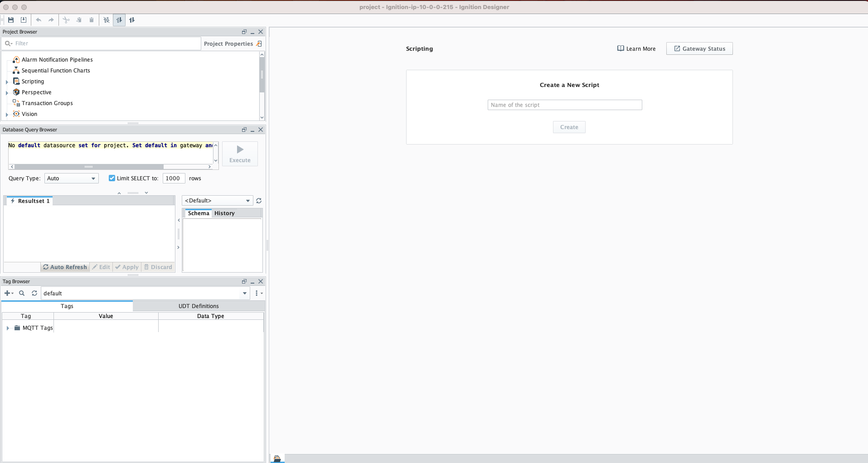Refresh the Tag Browser with the refresh icon

click(x=34, y=293)
